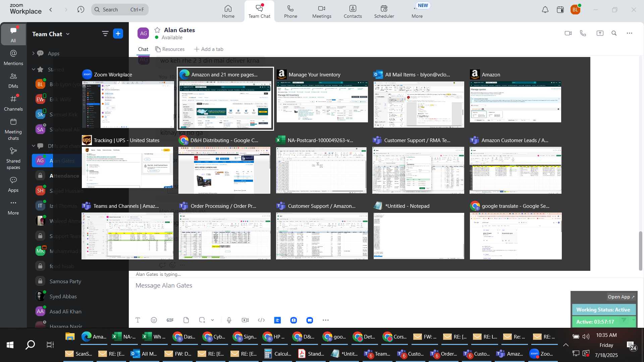Show hidden system tray icons
Screen dimensions: 644x362
[x=566, y=345]
